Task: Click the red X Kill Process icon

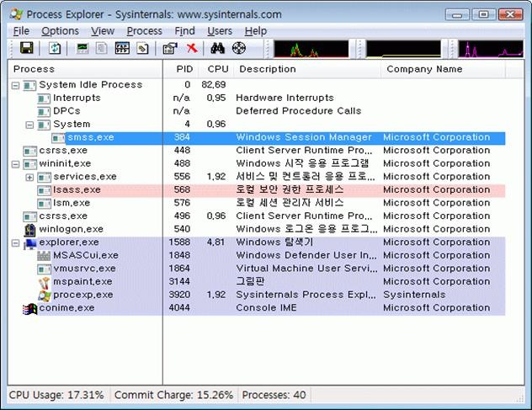Action: point(192,48)
